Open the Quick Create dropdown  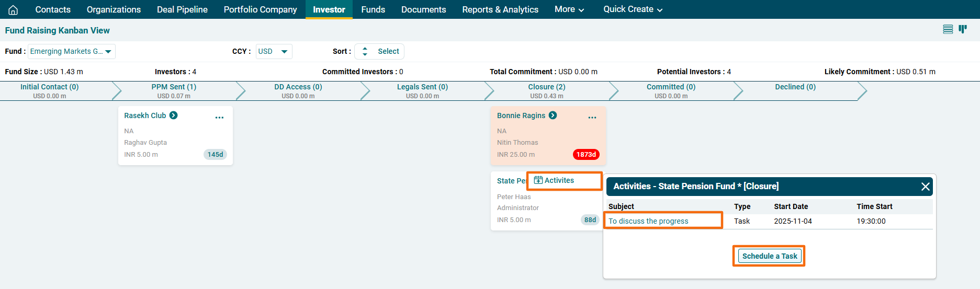633,9
